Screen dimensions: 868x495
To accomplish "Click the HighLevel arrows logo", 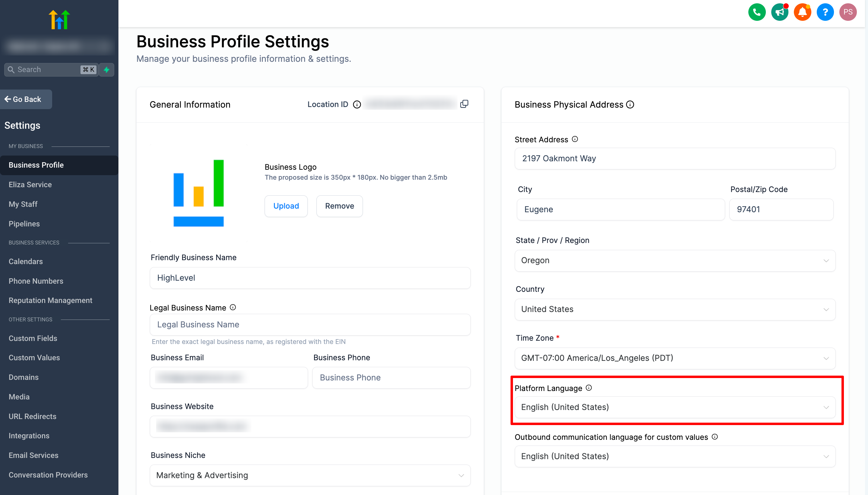I will (59, 19).
